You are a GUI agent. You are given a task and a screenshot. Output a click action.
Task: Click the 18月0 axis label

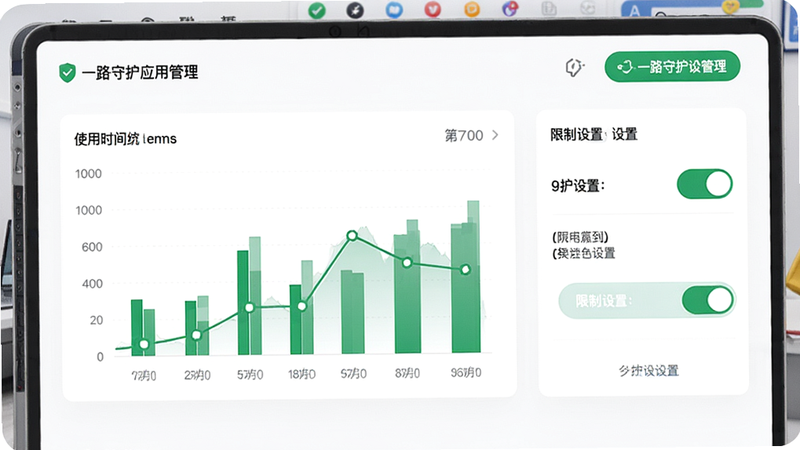(302, 374)
